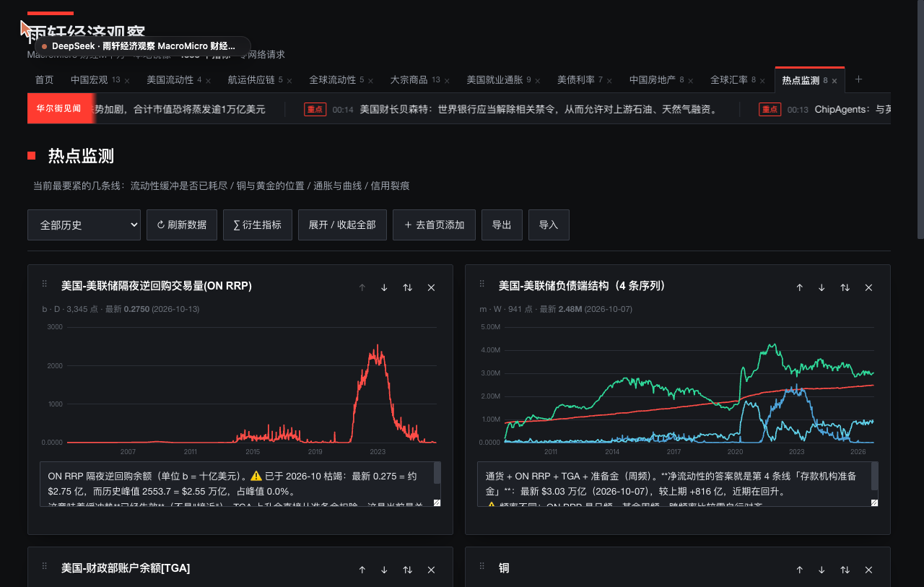Viewport: 924px width, 587px height.
Task: Click the 美联储负债端结构 note scrollbar
Action: pyautogui.click(x=875, y=477)
